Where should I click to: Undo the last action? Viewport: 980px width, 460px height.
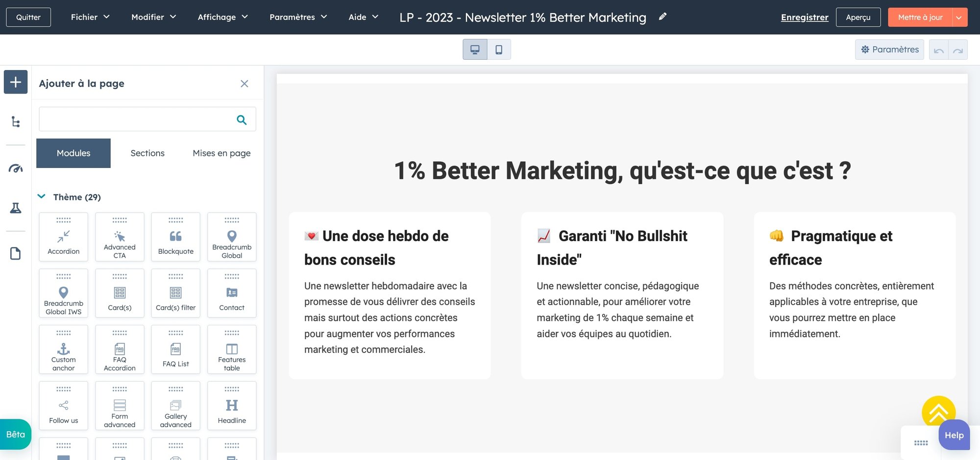click(939, 50)
